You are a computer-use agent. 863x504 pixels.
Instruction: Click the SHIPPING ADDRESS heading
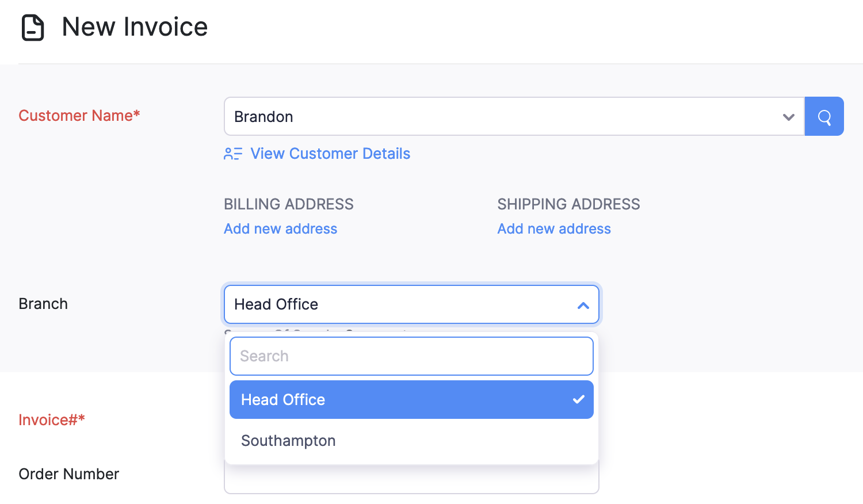[x=568, y=204]
